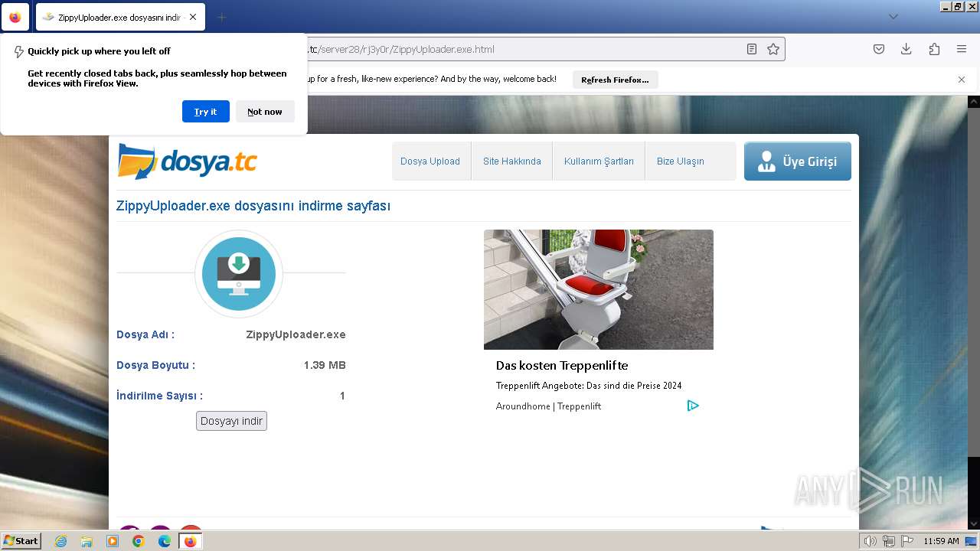Launch Google Chrome from taskbar
The height and width of the screenshot is (551, 980).
(x=139, y=541)
